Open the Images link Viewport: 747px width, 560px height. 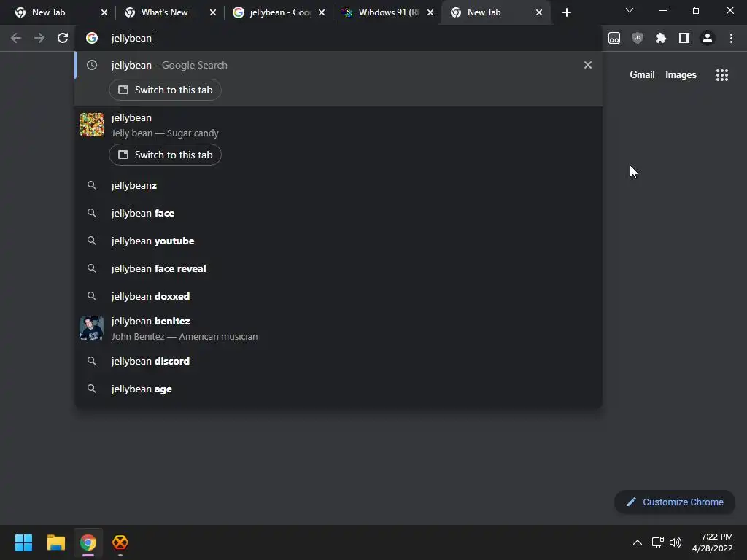(x=681, y=75)
